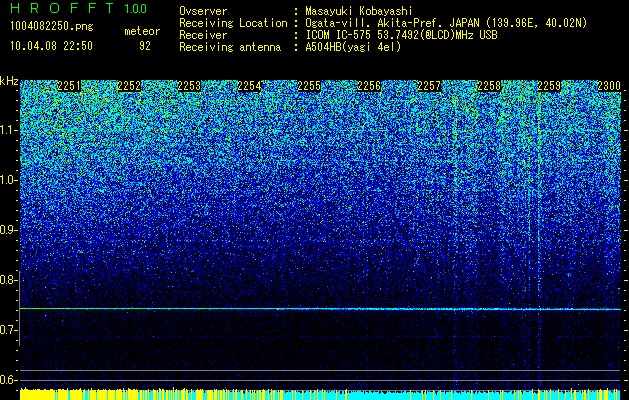629x400 pixels.
Task: Click the ICOM IC-575 53.7492 receiver text
Action: point(401,35)
